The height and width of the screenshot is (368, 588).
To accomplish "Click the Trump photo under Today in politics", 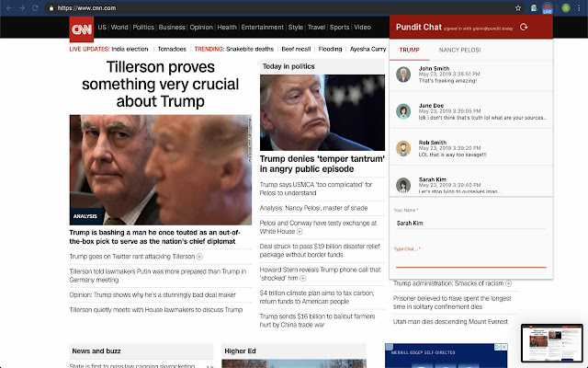I will pyautogui.click(x=322, y=112).
